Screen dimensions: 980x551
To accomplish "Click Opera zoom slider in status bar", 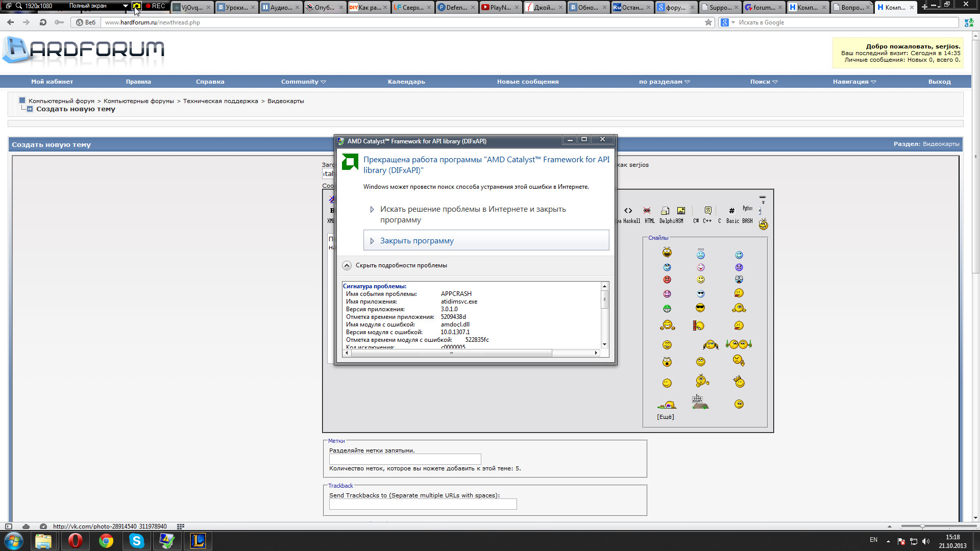I will [x=922, y=526].
